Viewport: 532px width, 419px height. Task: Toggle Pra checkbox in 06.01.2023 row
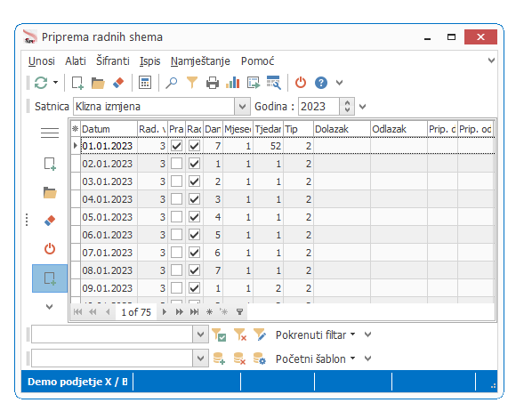[176, 235]
